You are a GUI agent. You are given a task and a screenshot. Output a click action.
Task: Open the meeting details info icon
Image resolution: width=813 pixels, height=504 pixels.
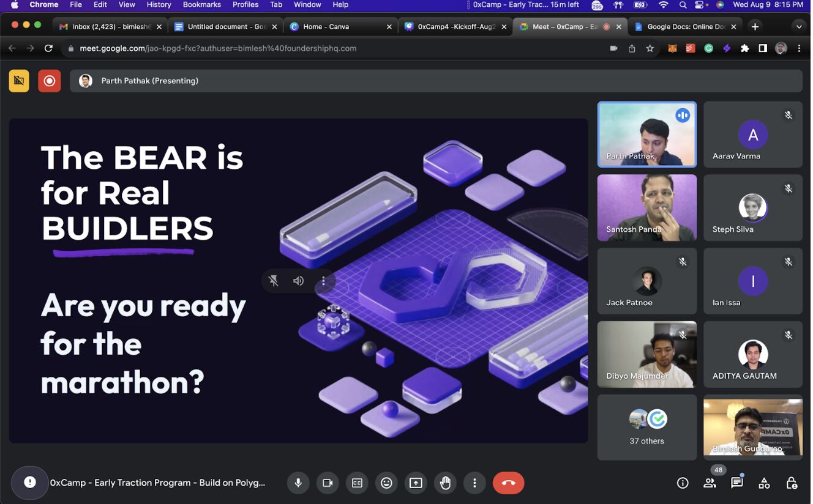pos(683,483)
